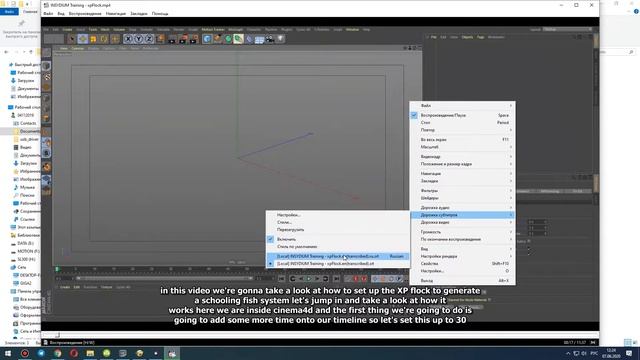
Task: Choose Во весь экран in the context menu
Action: pyautogui.click(x=462, y=140)
